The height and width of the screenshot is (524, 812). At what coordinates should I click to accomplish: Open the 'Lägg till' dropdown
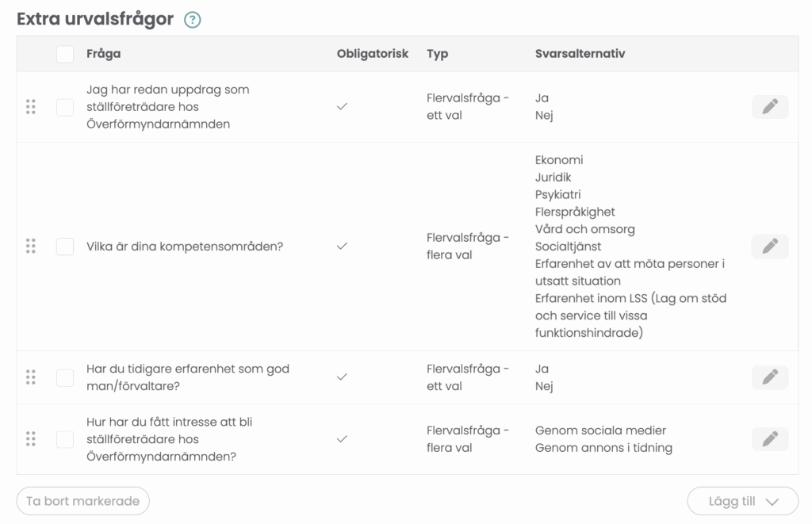pos(742,501)
